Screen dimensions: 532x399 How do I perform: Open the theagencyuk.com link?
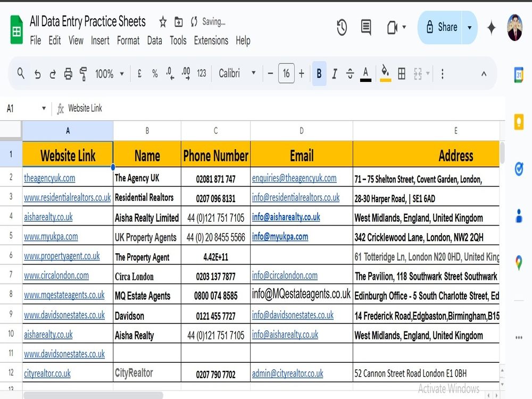[49, 178]
